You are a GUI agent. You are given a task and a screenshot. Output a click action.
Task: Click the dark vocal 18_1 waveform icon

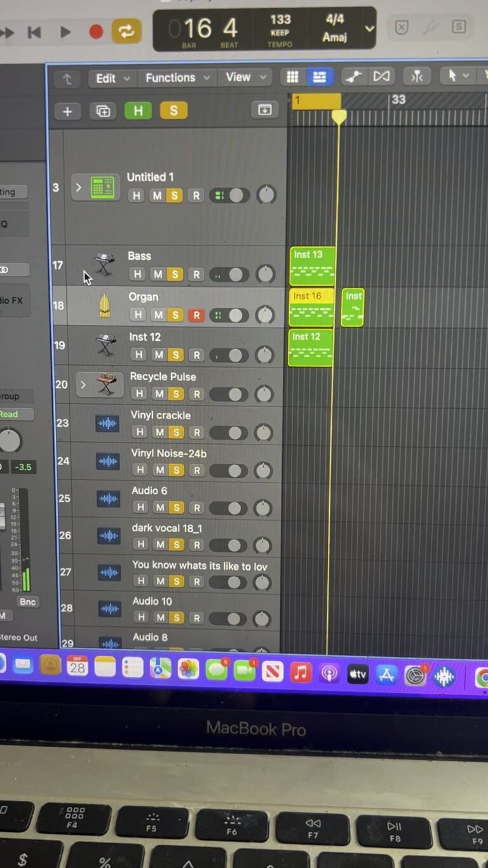click(109, 536)
